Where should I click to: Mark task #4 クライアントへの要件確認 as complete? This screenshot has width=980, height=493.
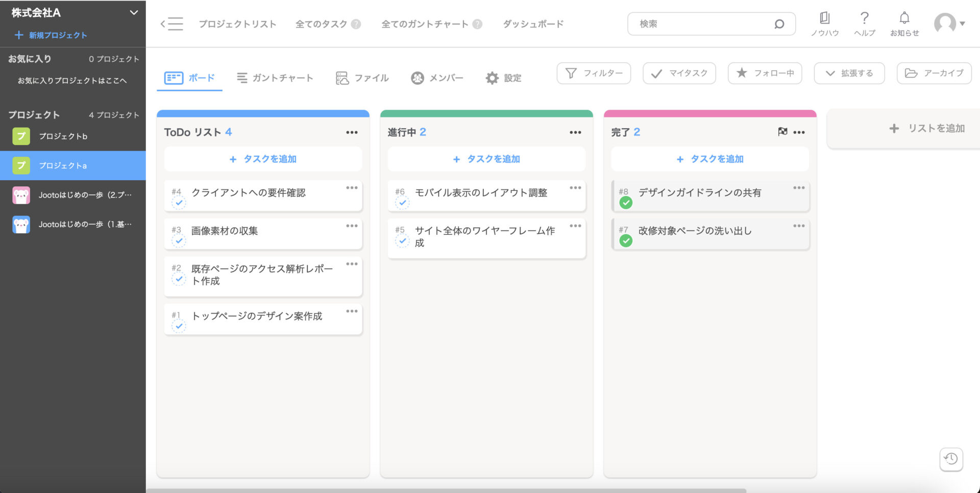tap(179, 203)
